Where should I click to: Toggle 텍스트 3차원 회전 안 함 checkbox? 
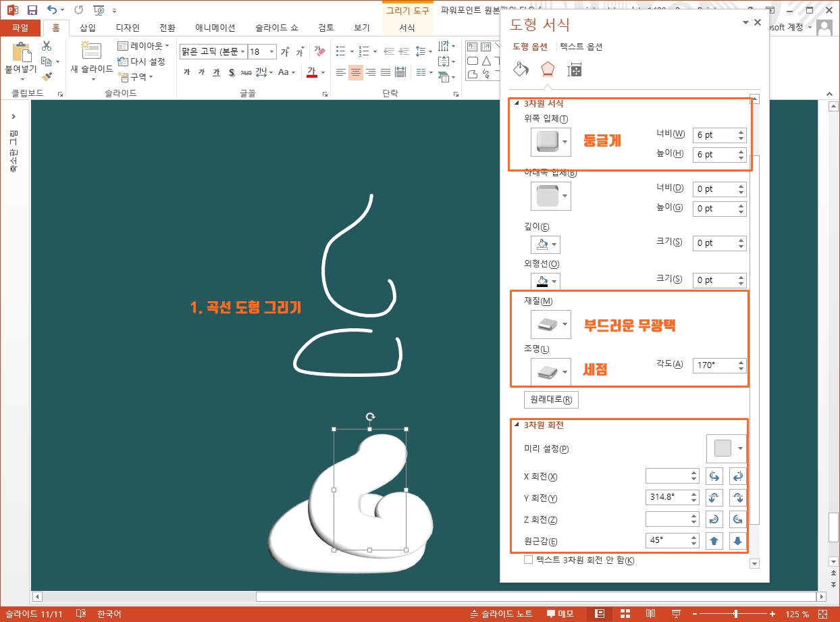pyautogui.click(x=529, y=560)
